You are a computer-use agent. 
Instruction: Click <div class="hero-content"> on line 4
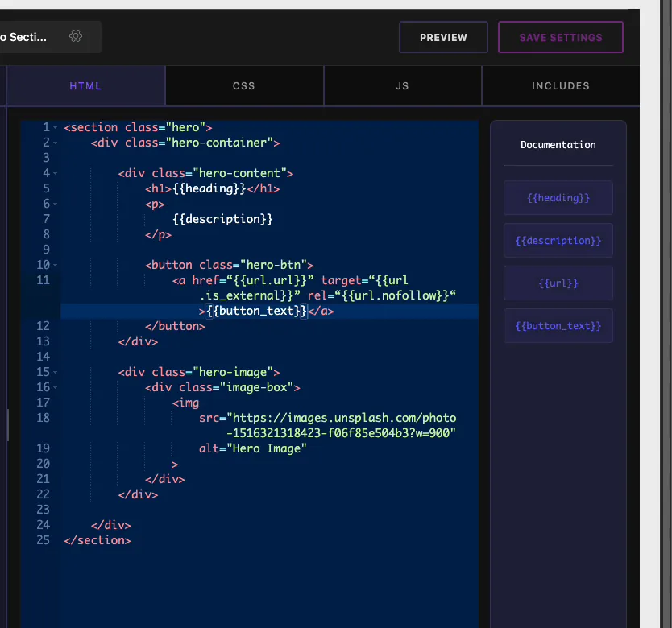point(205,173)
